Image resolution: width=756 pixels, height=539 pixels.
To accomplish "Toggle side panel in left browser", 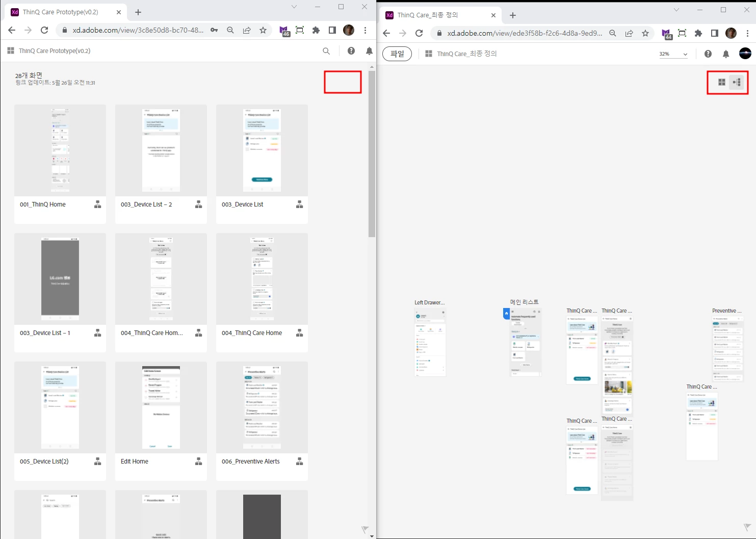I will [332, 30].
